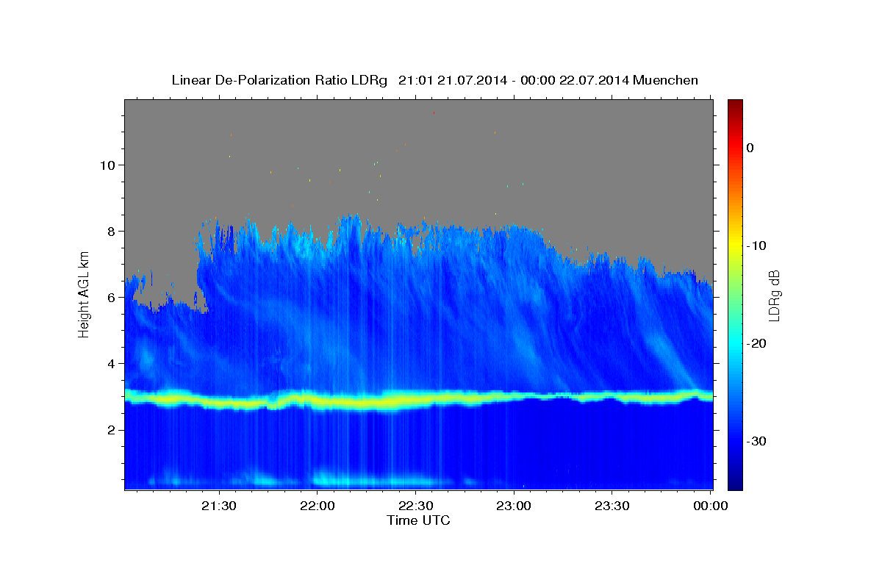Screen dimensions: 882x588
Task: Click the height tick label 10
Action: click(110, 165)
